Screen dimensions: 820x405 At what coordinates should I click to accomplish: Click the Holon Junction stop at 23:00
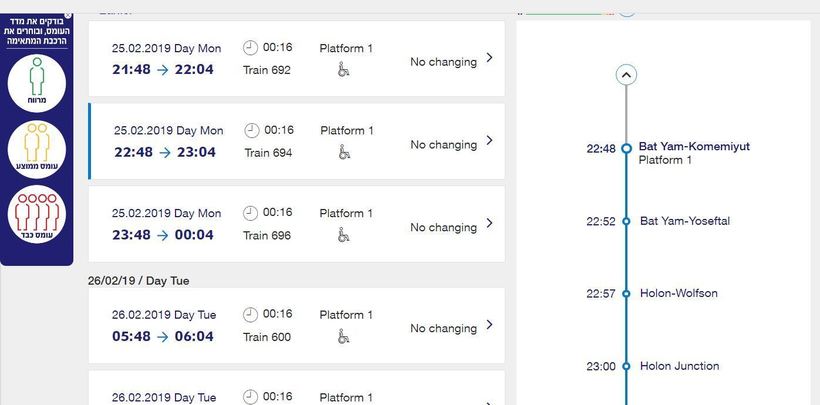(679, 366)
